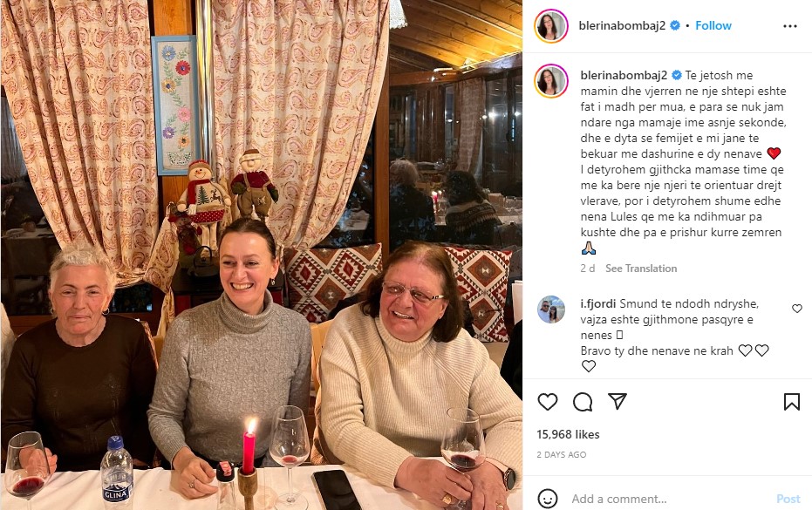The width and height of the screenshot is (812, 510).
Task: Save post with bookmark icon
Action: (791, 402)
